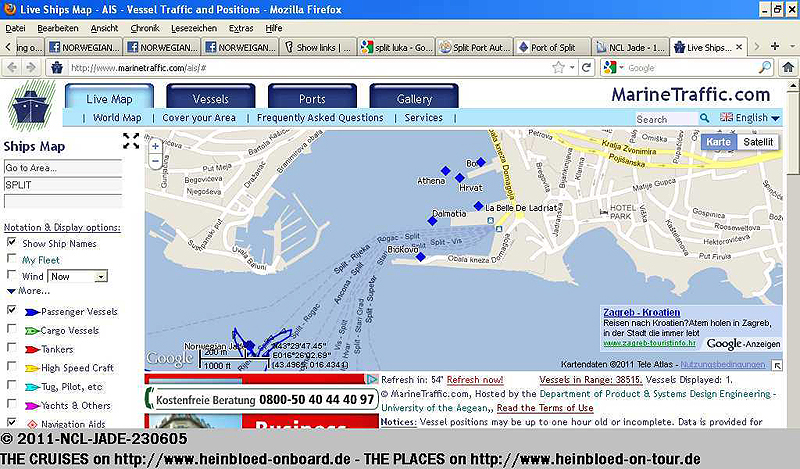Toggle Passenger Vessels checkbox
This screenshot has width=800, height=469.
pyautogui.click(x=11, y=310)
